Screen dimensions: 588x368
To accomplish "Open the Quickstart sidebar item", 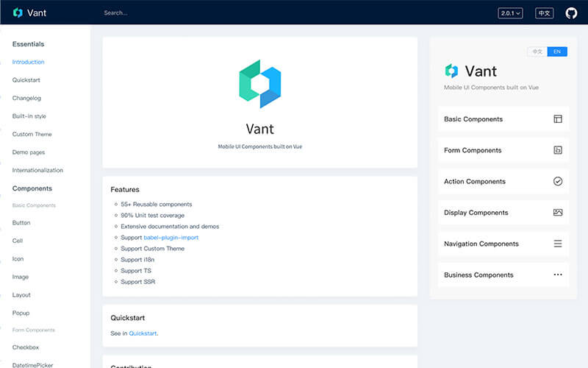I will point(27,80).
